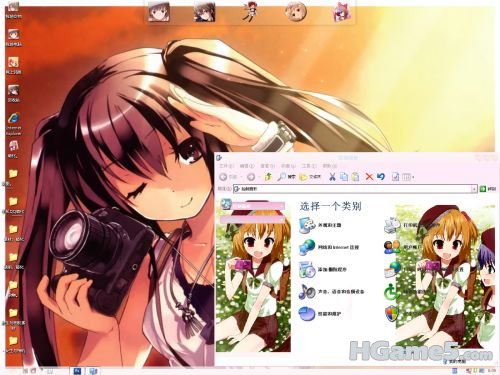Open Performance and Maintenance pie-chart icon

pos(307,314)
